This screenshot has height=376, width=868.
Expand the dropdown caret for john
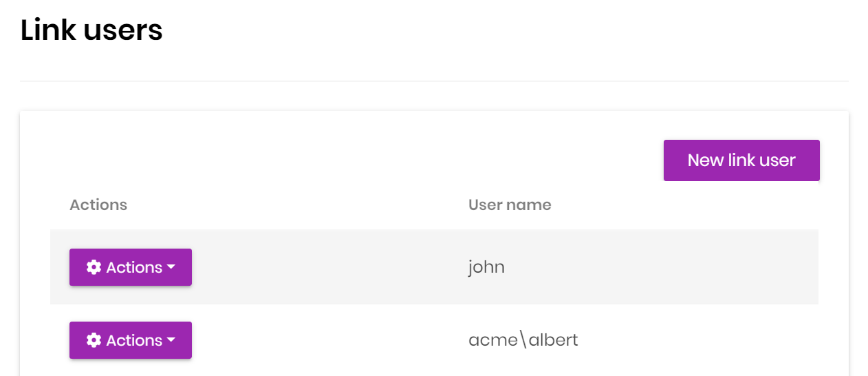(x=171, y=268)
